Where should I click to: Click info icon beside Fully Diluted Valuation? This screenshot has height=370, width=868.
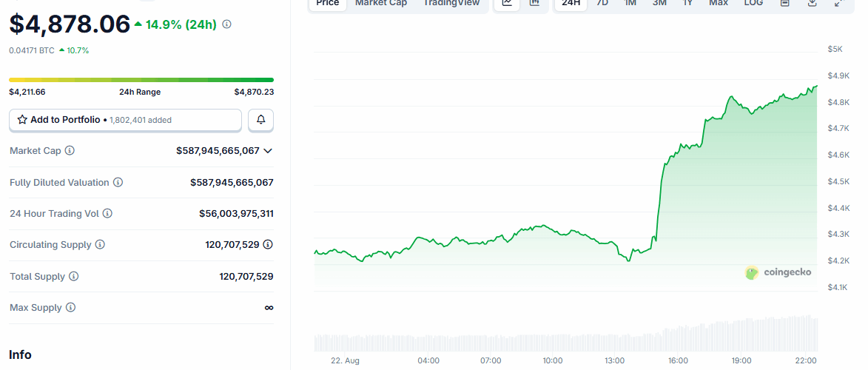(118, 182)
